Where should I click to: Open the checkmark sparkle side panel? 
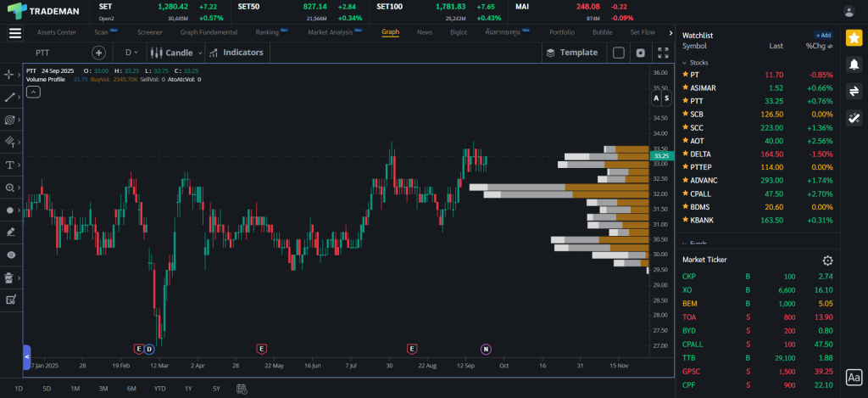854,117
